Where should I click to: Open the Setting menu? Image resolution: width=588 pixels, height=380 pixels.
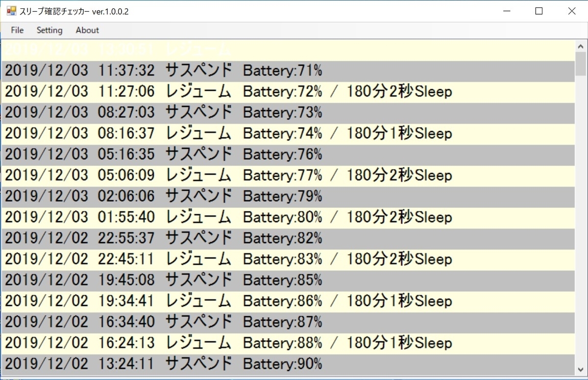(x=49, y=30)
